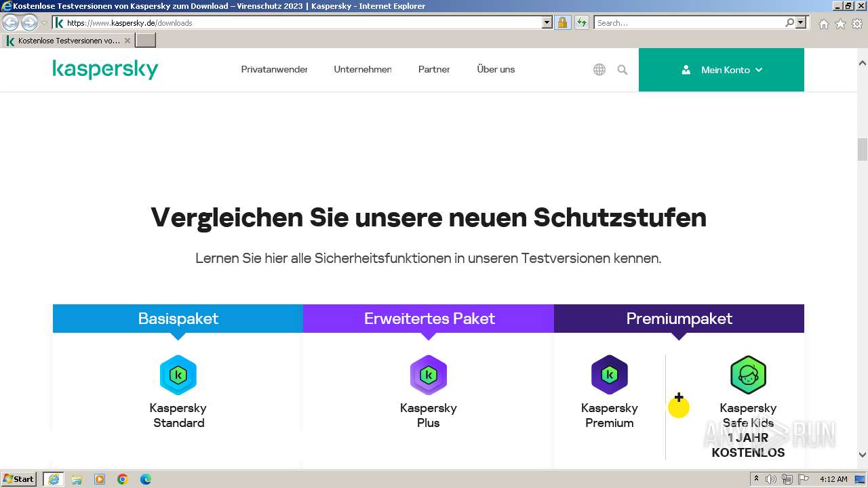The height and width of the screenshot is (488, 868).
Task: Click the IE Search input field
Action: pos(688,22)
